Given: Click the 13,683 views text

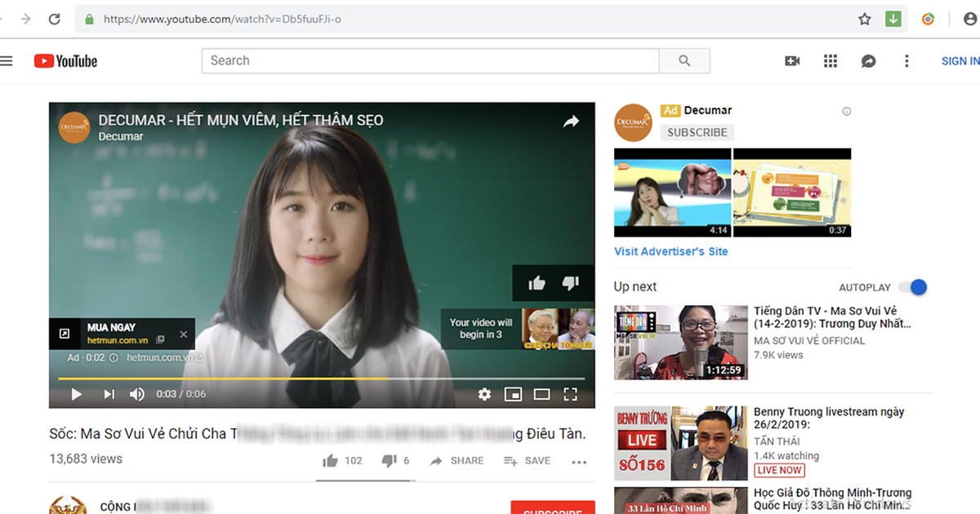Looking at the screenshot, I should pos(86,459).
